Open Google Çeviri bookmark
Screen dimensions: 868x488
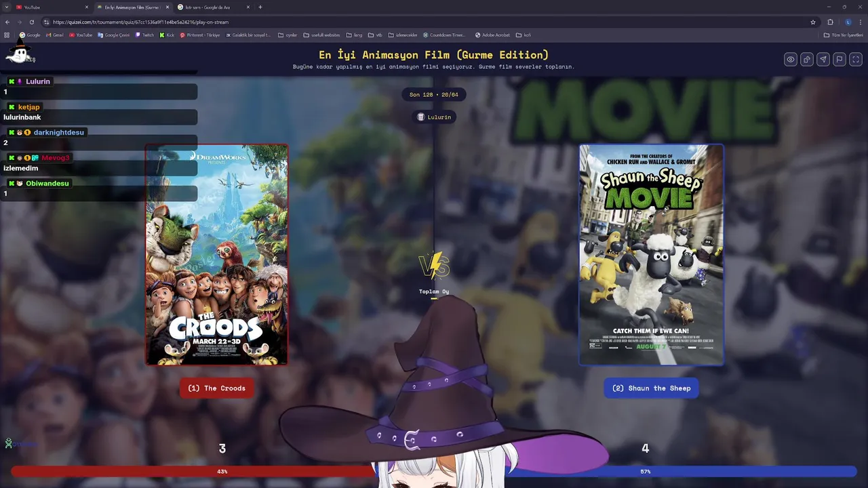pos(113,35)
